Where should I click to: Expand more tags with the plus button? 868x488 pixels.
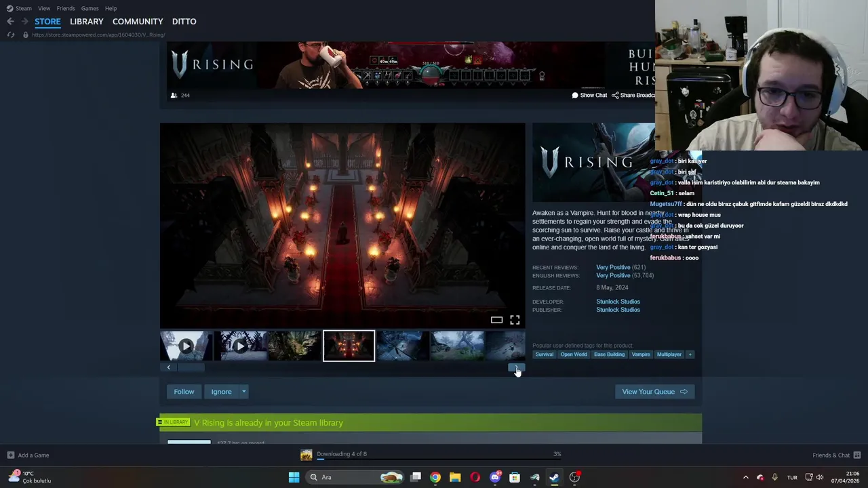(x=690, y=354)
